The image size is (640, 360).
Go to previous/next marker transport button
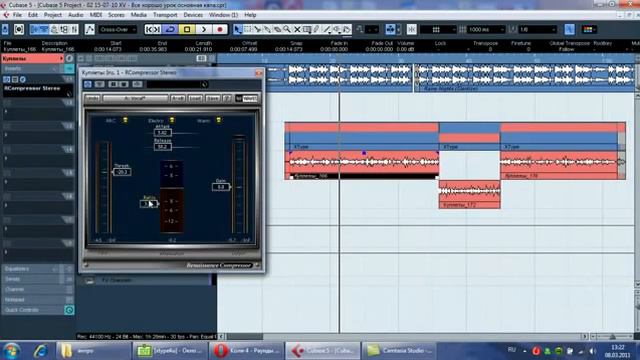tap(153, 29)
